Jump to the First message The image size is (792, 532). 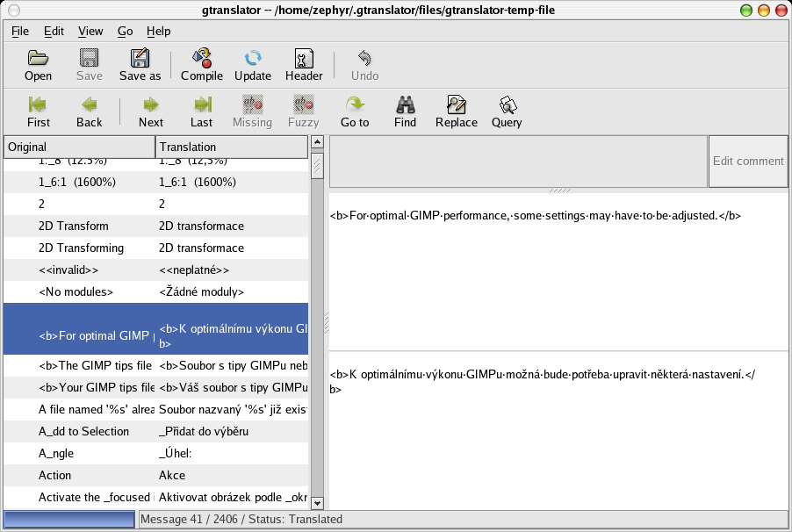click(x=39, y=111)
